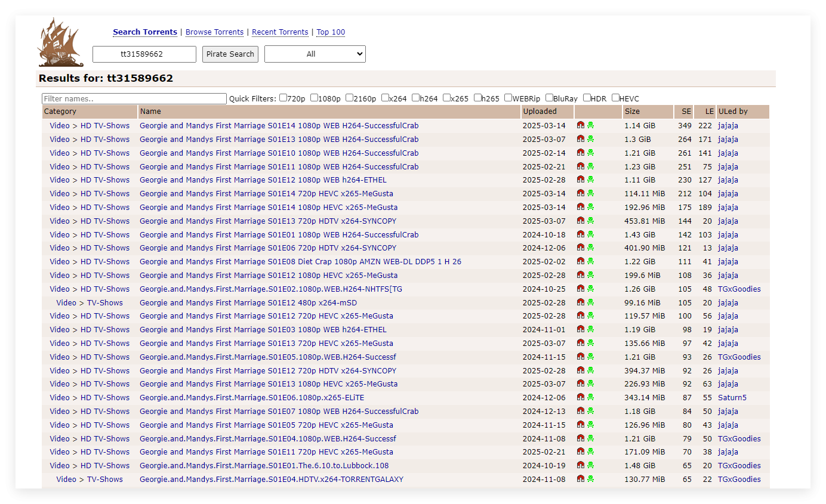
Task: Open S01E04.HDTV.x264-TORRENTGALAXY torrent link
Action: point(272,479)
